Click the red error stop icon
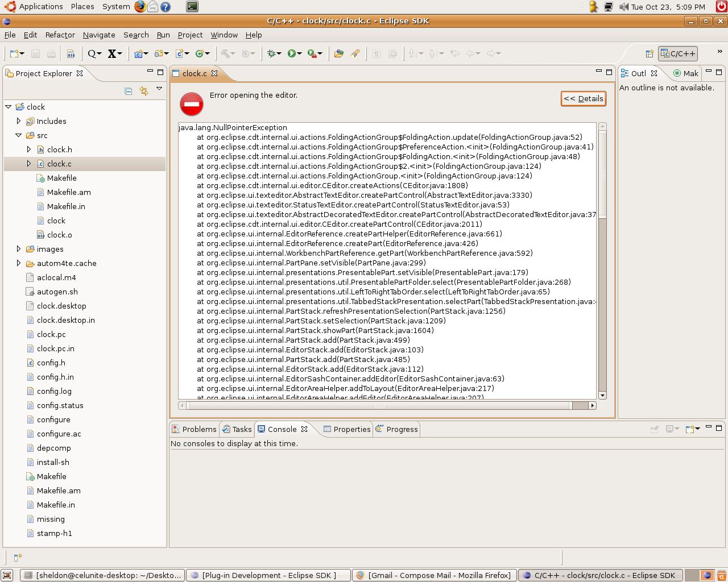Screen dimensions: 728x582 pyautogui.click(x=192, y=104)
